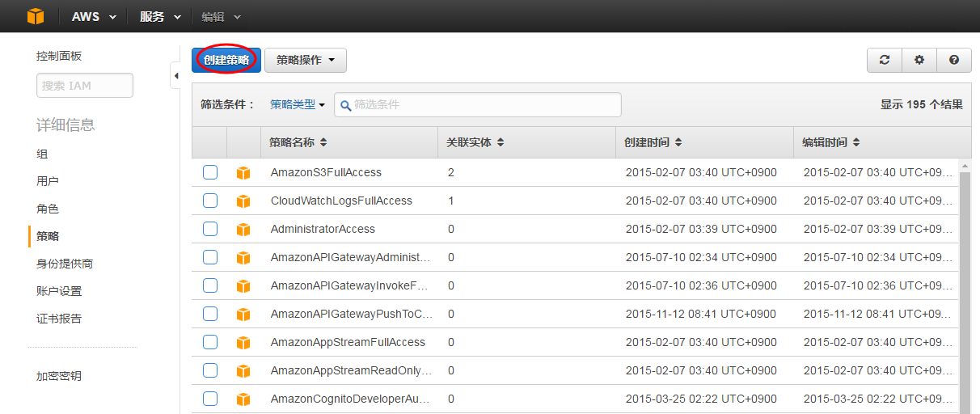This screenshot has height=414, width=980.
Task: Click the AmazonAppStreamFullAccess policy cube icon
Action: (x=243, y=343)
